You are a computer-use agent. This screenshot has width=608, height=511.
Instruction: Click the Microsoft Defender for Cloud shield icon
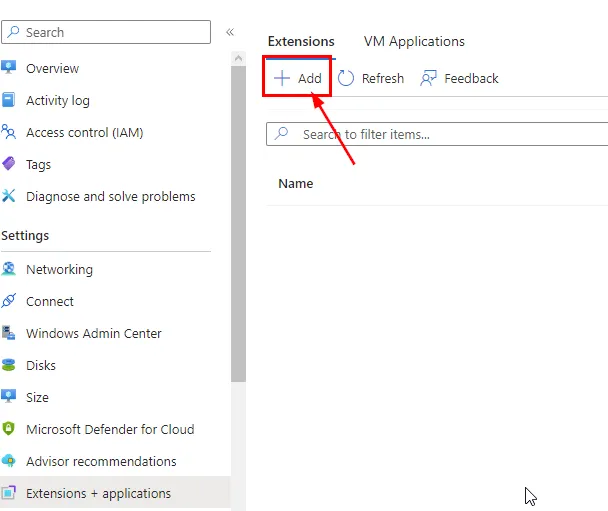tap(9, 429)
